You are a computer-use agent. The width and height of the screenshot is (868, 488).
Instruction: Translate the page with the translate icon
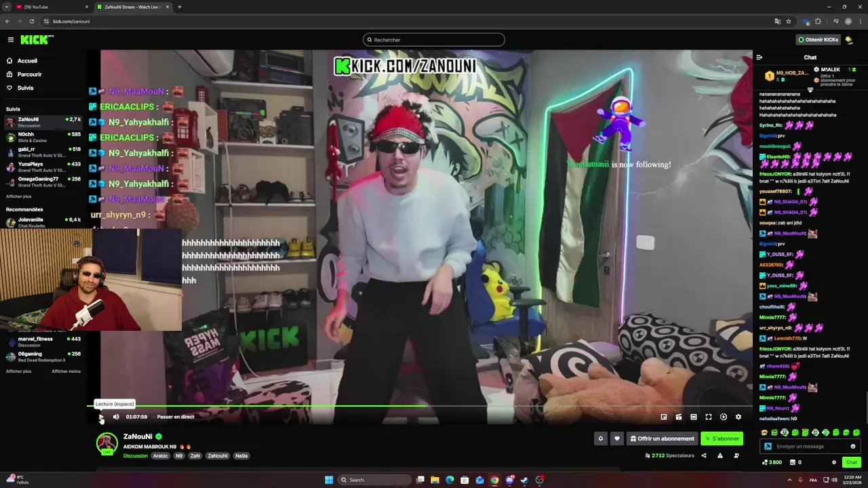(x=778, y=21)
